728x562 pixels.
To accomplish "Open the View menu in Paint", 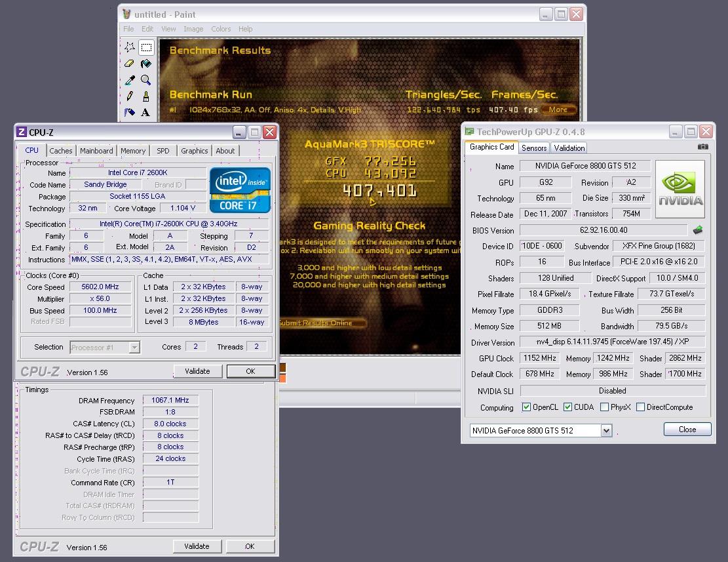I will (x=168, y=29).
